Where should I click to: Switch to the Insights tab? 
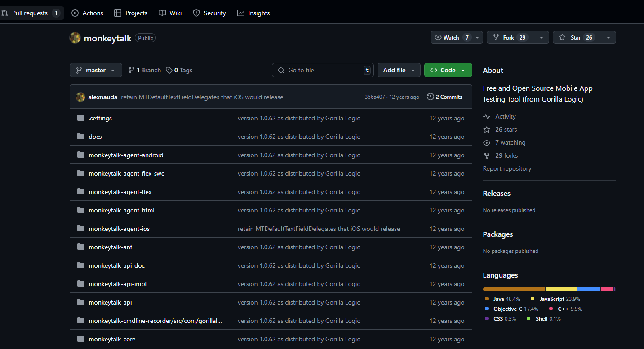coord(254,13)
